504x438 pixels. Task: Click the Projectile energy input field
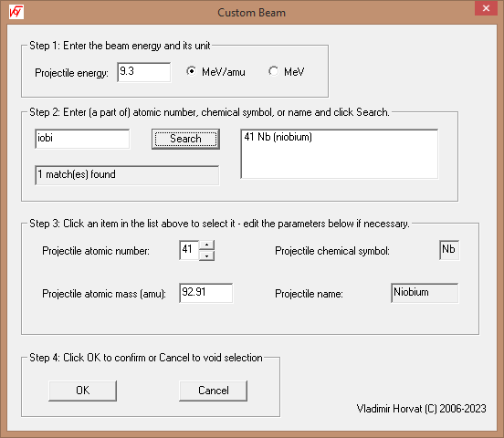click(144, 72)
